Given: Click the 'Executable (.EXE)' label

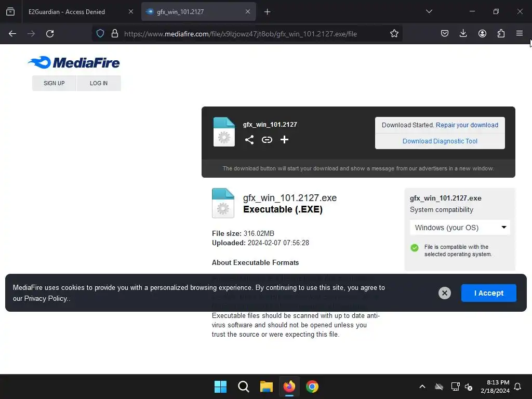Looking at the screenshot, I should pos(283,209).
